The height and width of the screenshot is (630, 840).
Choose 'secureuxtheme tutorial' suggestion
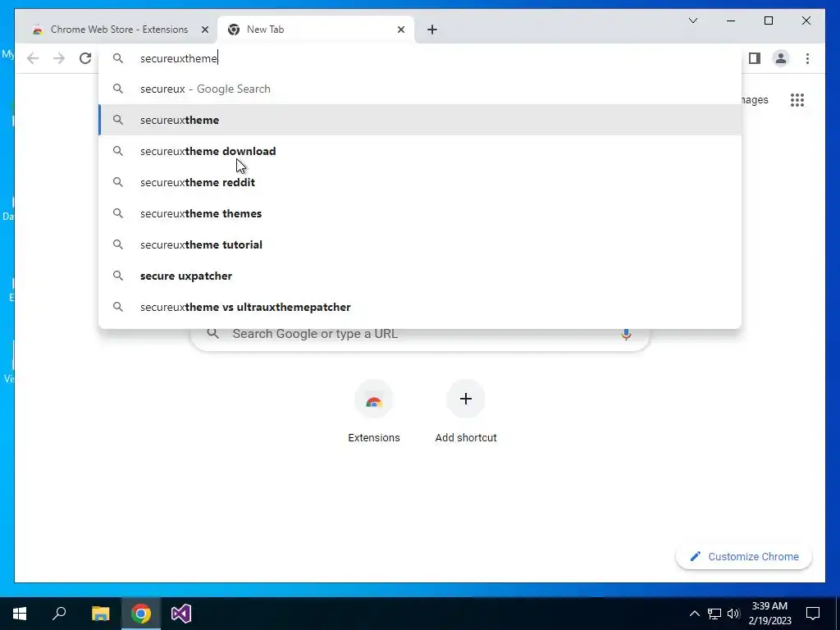(421, 244)
